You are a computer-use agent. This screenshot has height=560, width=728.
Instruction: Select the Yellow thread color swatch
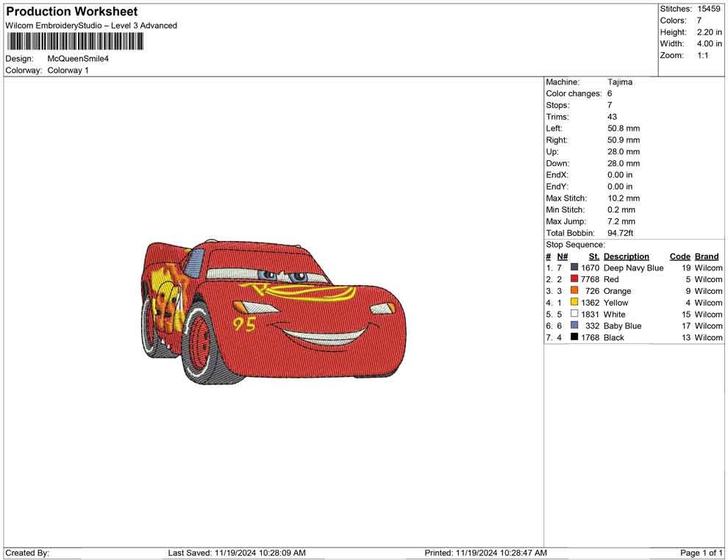[574, 302]
